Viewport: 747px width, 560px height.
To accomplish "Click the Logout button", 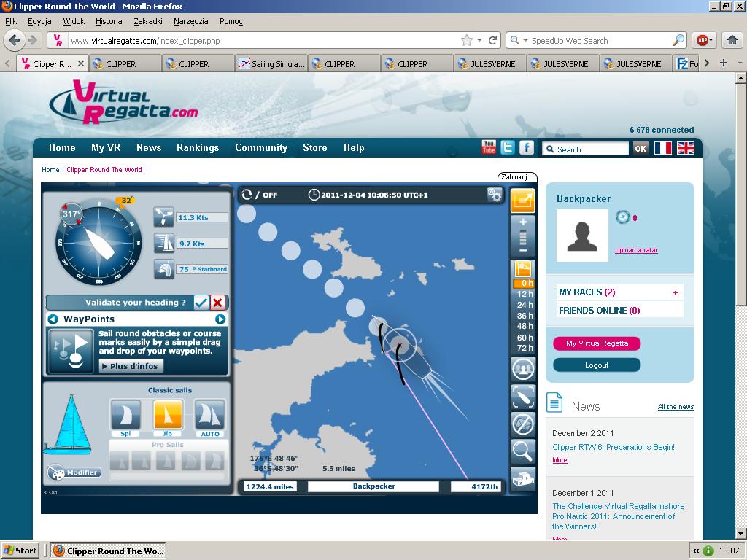I will click(597, 365).
